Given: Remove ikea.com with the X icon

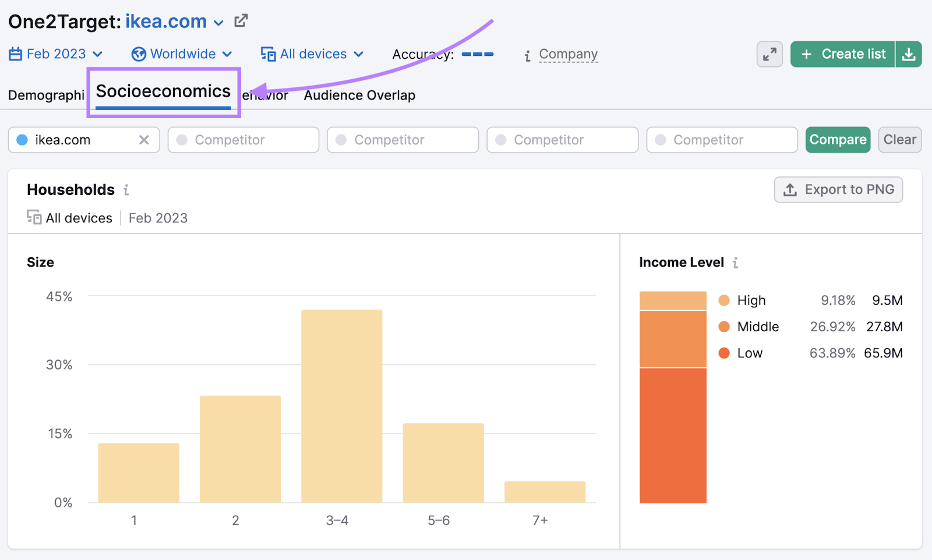Looking at the screenshot, I should pos(144,140).
